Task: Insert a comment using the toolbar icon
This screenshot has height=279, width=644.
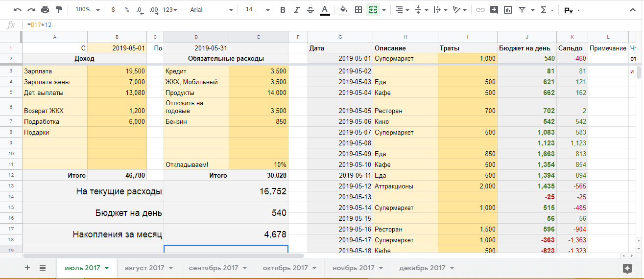Action: click(494, 10)
